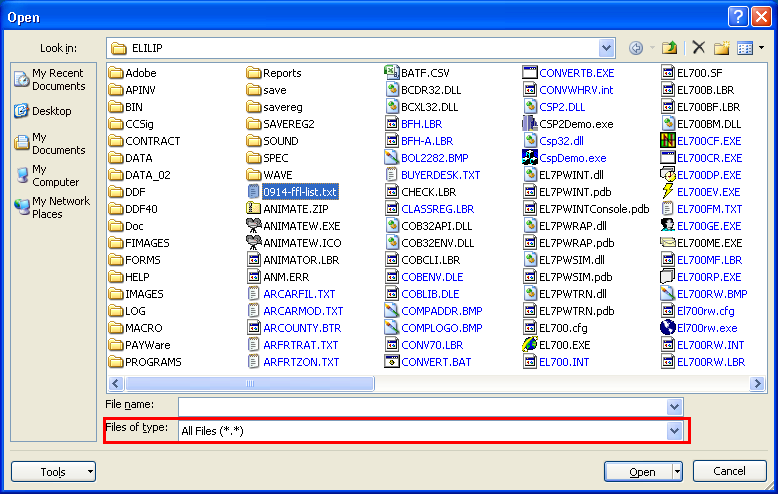This screenshot has height=494, width=778.
Task: Select the file EL700.INT
Action: pyautogui.click(x=556, y=362)
